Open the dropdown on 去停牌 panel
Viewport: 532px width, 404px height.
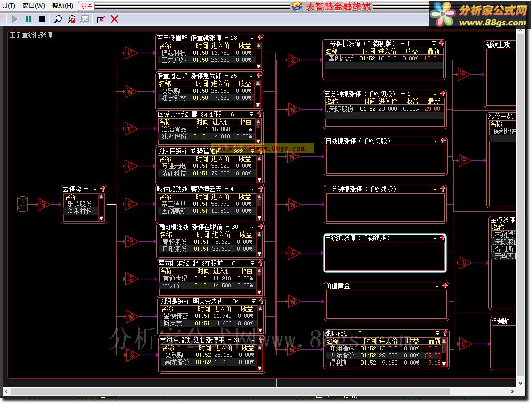pyautogui.click(x=95, y=189)
